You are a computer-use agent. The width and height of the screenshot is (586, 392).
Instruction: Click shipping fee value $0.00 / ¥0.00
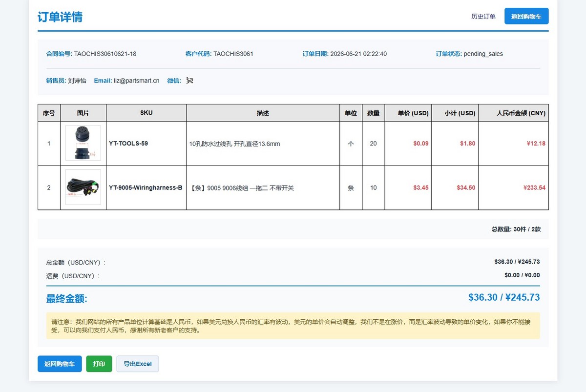click(x=522, y=275)
